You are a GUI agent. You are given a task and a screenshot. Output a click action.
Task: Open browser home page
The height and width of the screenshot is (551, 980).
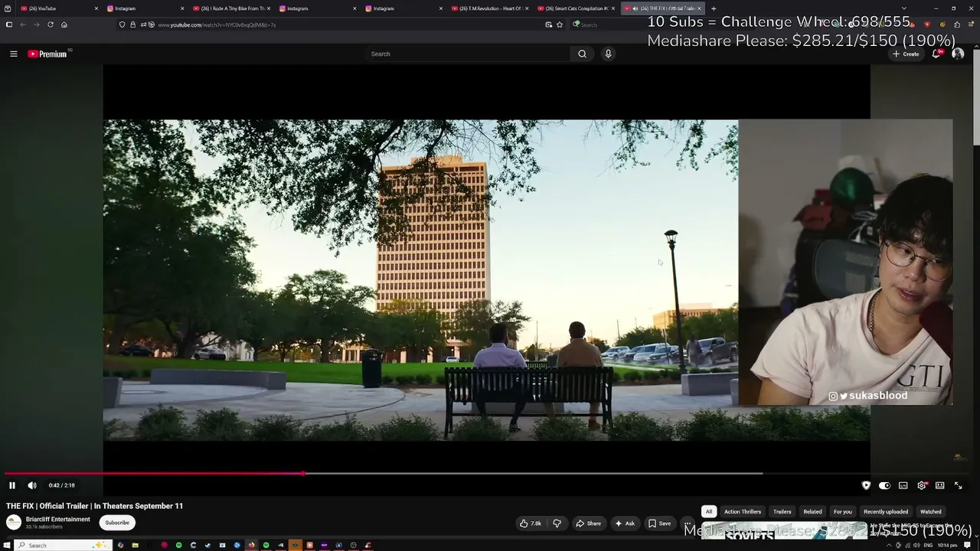tap(64, 24)
